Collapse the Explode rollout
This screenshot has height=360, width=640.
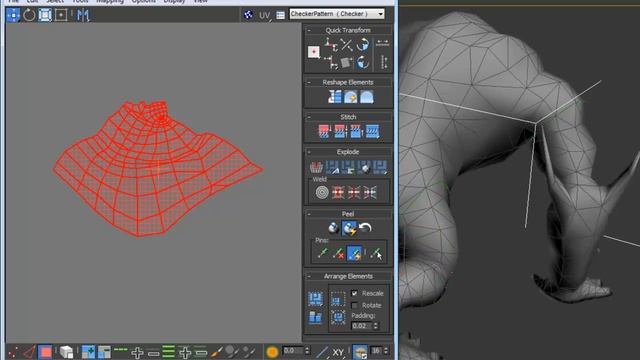pos(309,152)
